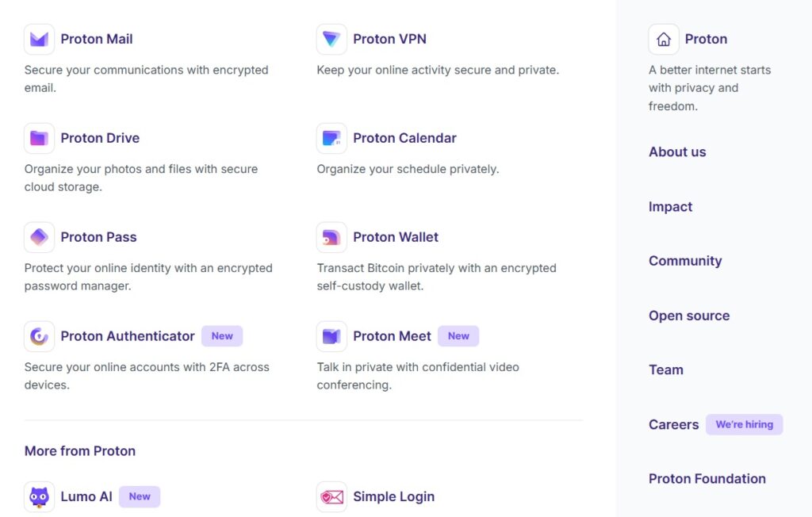Image resolution: width=812 pixels, height=517 pixels.
Task: Open the Proton Drive folder icon
Action: (39, 138)
